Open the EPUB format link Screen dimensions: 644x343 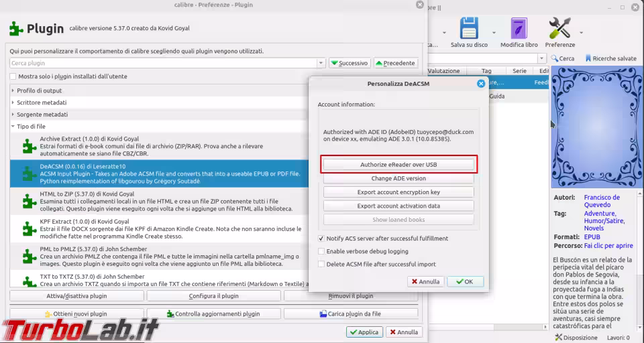pos(592,236)
